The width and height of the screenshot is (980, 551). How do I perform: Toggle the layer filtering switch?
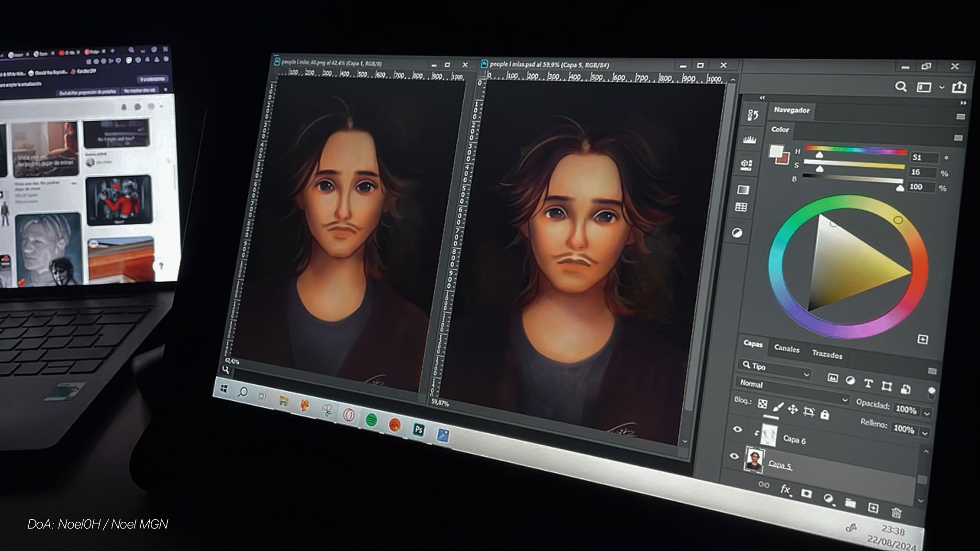pos(931,392)
